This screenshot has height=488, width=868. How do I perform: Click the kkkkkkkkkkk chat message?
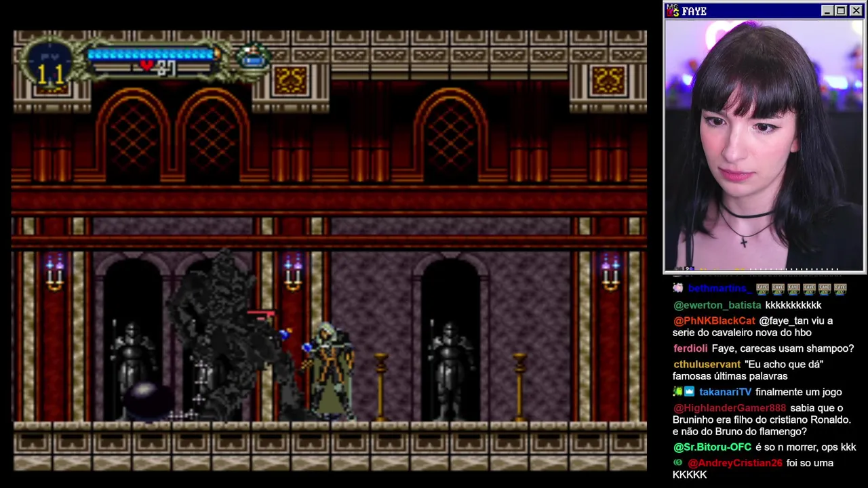(793, 305)
